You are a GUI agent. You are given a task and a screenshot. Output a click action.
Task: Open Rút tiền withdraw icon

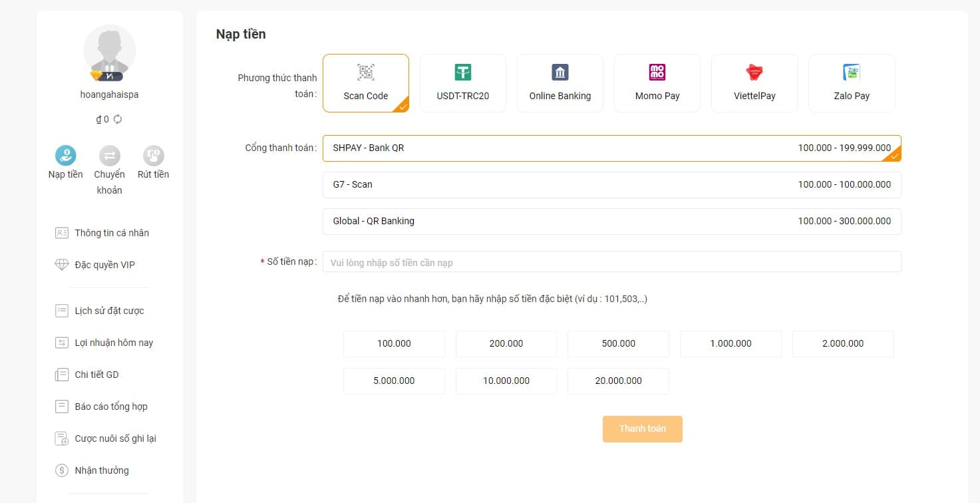click(154, 156)
